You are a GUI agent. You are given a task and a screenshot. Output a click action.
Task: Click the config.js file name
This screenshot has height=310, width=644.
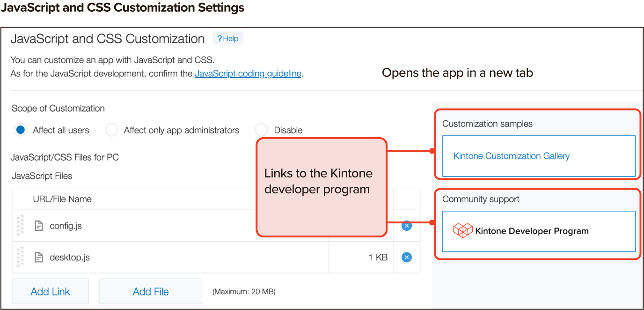[x=66, y=226]
